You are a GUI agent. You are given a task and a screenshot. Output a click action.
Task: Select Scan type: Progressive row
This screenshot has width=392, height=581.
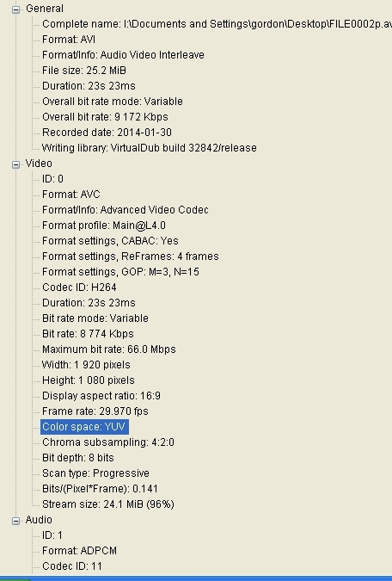coord(96,473)
